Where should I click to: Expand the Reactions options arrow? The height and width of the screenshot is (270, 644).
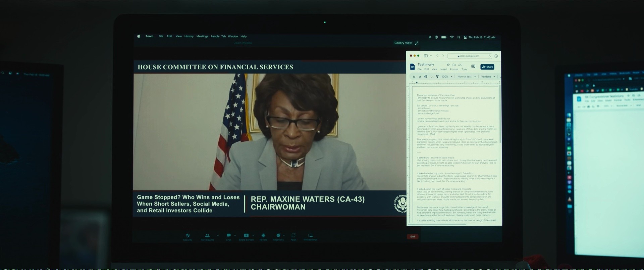coord(284,235)
